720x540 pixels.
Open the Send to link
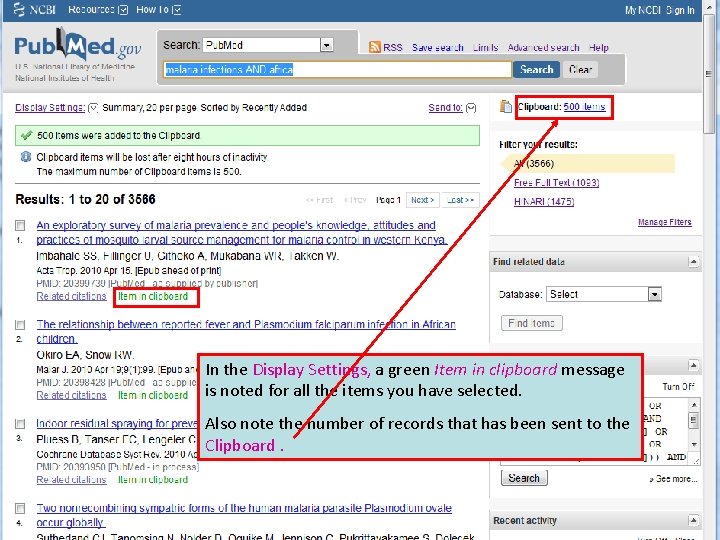click(445, 108)
